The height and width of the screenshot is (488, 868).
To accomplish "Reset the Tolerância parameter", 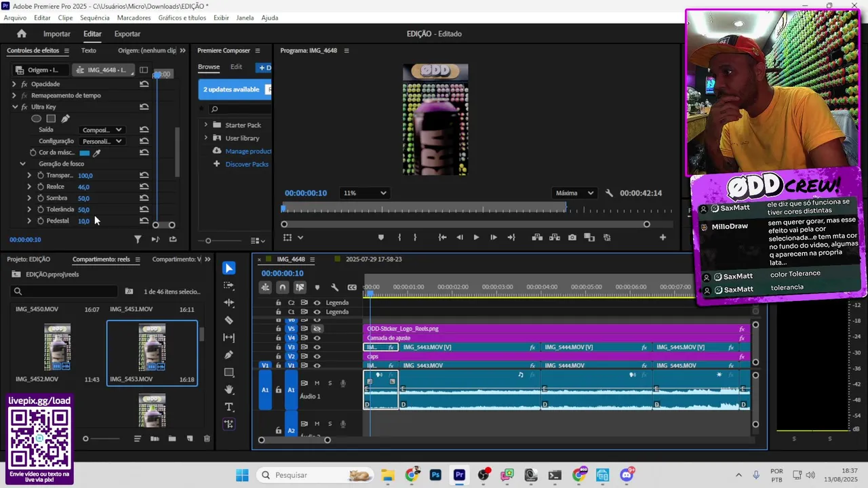I will [144, 209].
